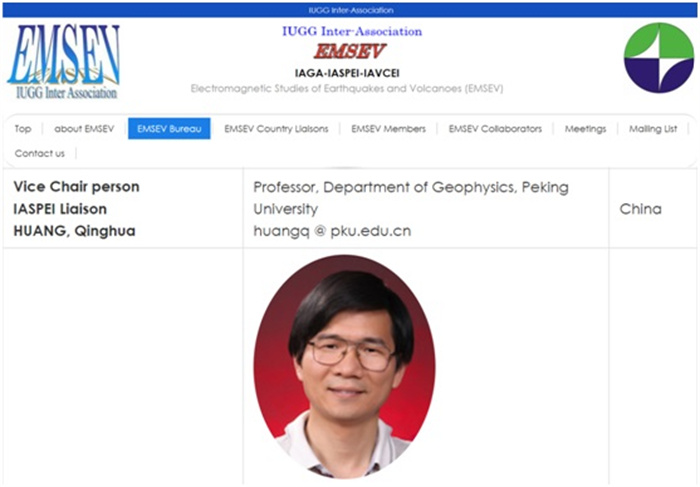Click the portrait photo in the table

click(345, 366)
